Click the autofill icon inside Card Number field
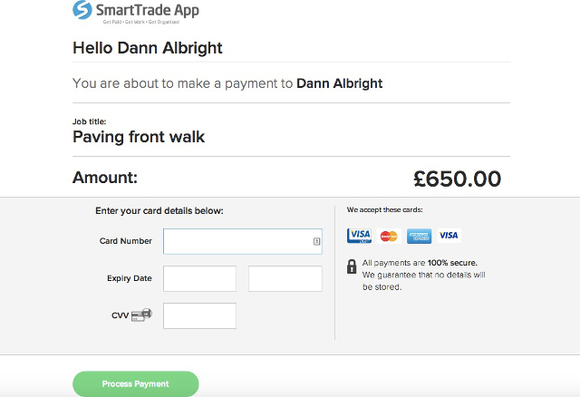Viewport: 580px width, 397px height. [x=317, y=241]
